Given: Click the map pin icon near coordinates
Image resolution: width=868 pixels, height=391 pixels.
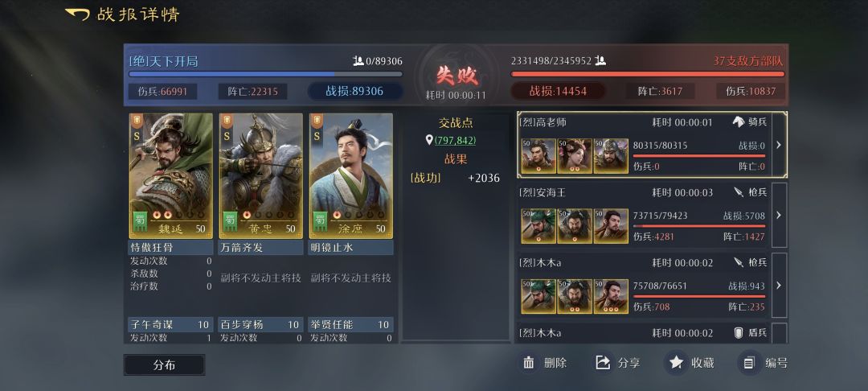Looking at the screenshot, I should click(x=428, y=141).
